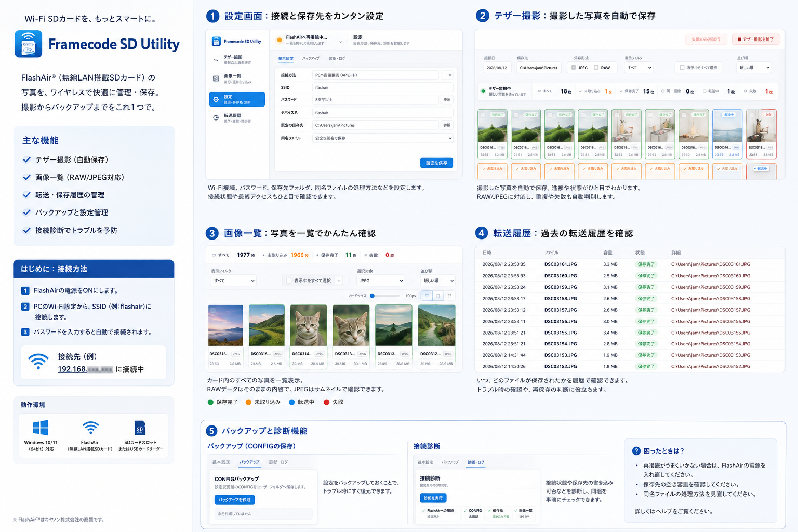Screen dimensions: 798x532
Task: Click the 保存完了 11枚 icon in the image list
Action: pos(317,255)
